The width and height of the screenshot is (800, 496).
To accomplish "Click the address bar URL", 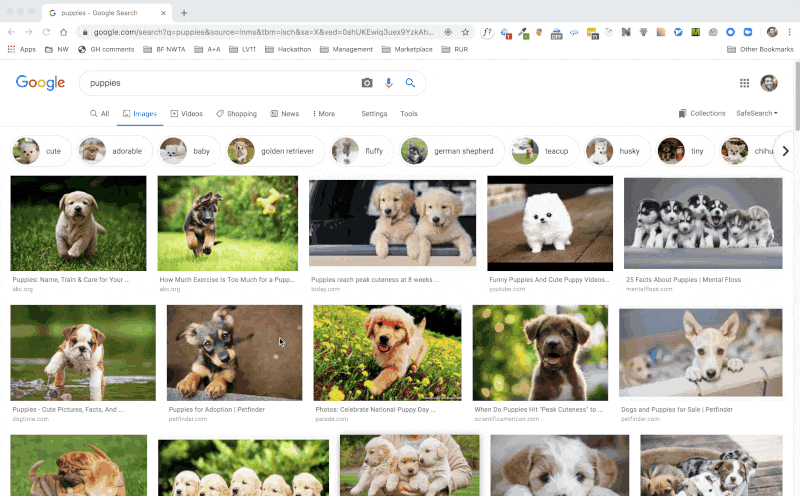I will (263, 32).
